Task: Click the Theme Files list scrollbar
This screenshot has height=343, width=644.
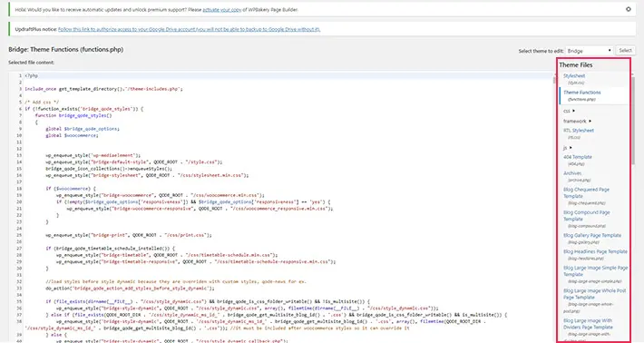Action: tap(633, 122)
